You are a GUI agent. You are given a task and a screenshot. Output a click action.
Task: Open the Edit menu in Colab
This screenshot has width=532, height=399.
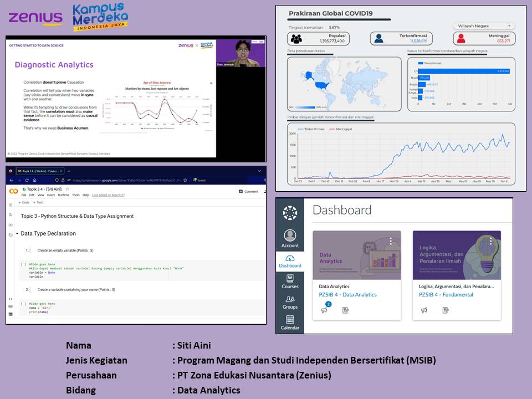[x=32, y=195]
